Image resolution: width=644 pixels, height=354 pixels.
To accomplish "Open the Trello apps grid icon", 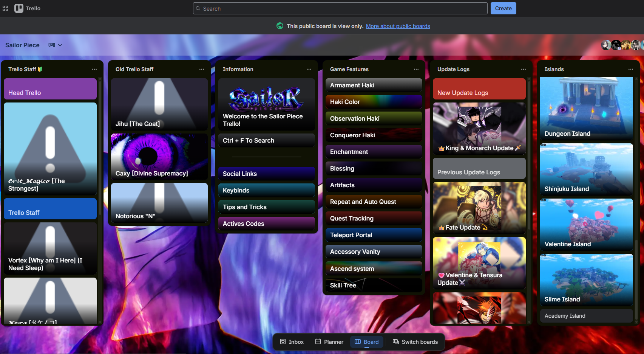I will 5,8.
